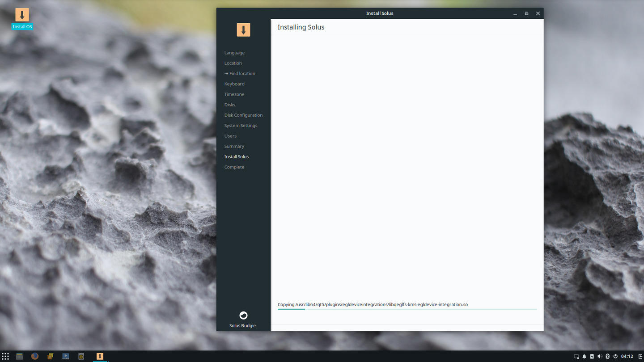Select the Complete step in the sidebar
Viewport: 644px width, 362px height.
click(234, 167)
